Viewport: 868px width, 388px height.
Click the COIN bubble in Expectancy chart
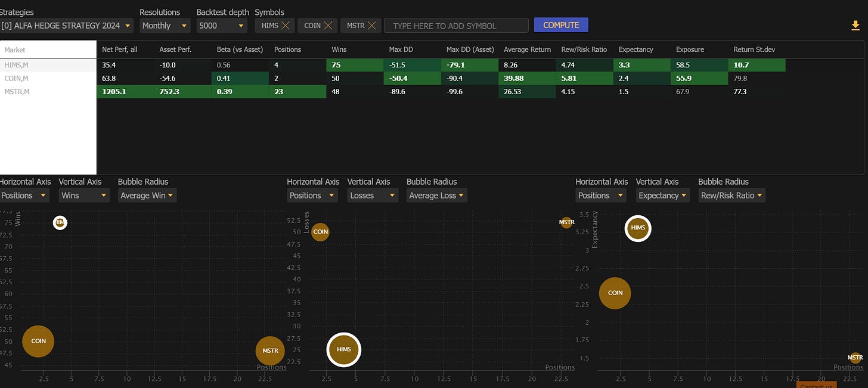tap(615, 293)
